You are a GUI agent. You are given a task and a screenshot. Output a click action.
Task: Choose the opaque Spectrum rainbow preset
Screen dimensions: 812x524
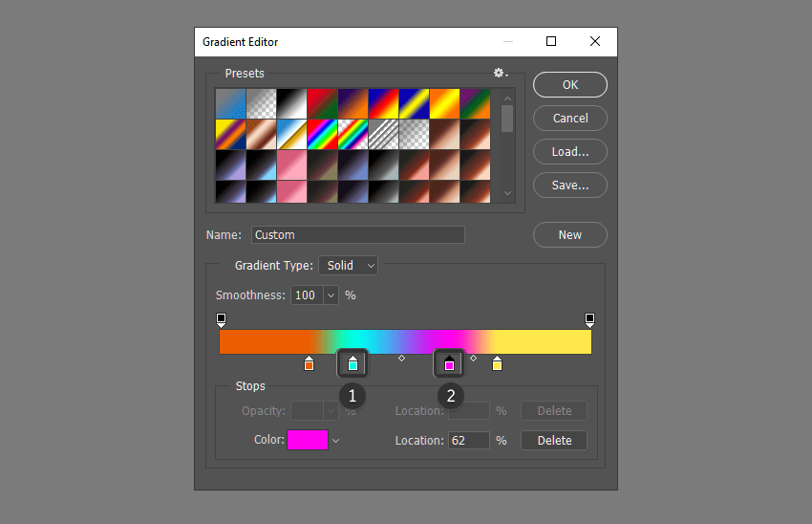(323, 134)
